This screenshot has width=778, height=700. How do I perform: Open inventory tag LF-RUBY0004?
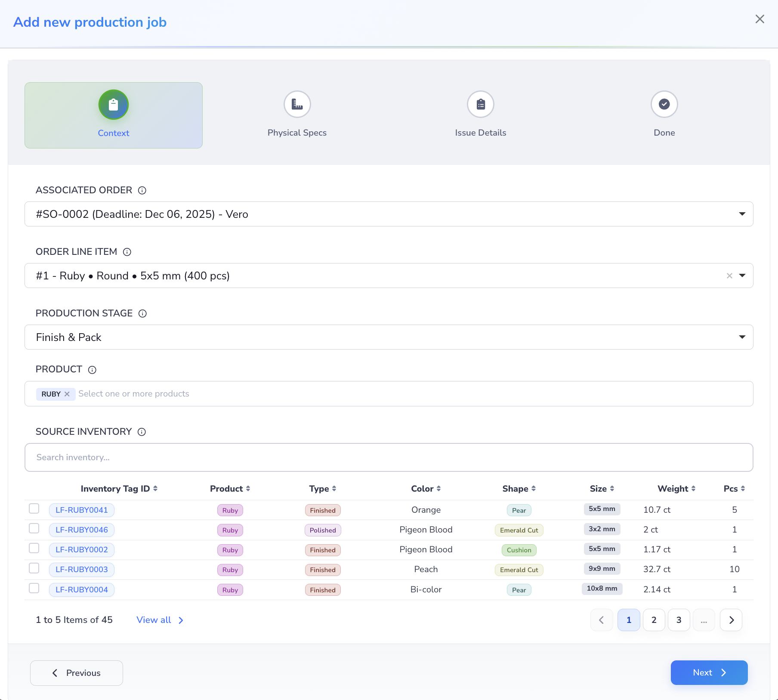pyautogui.click(x=82, y=590)
